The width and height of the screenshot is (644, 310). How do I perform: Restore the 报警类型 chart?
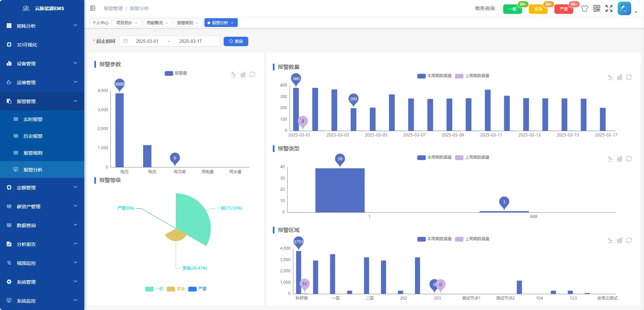[629, 159]
